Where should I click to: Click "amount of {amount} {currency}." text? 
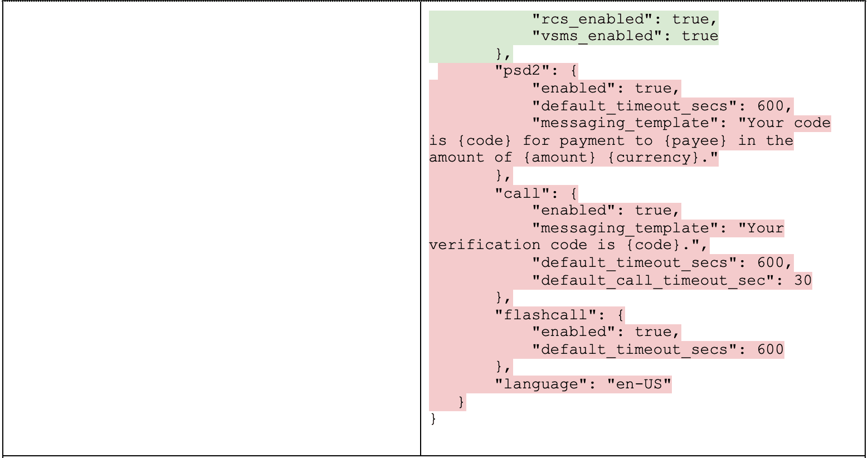click(573, 158)
